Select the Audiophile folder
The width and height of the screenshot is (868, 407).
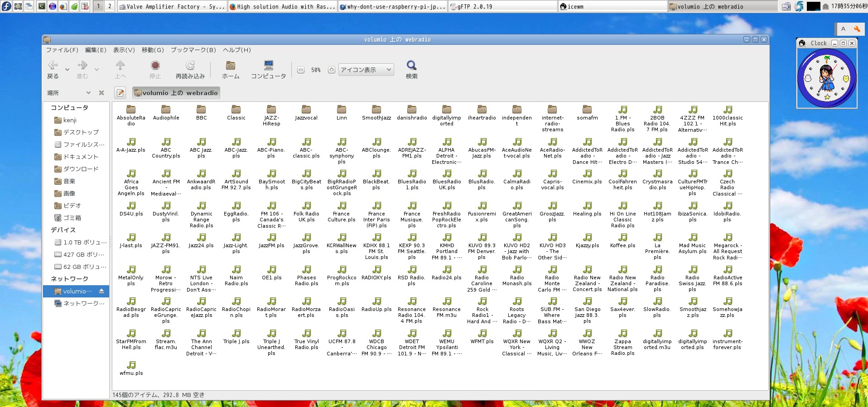coord(166,113)
